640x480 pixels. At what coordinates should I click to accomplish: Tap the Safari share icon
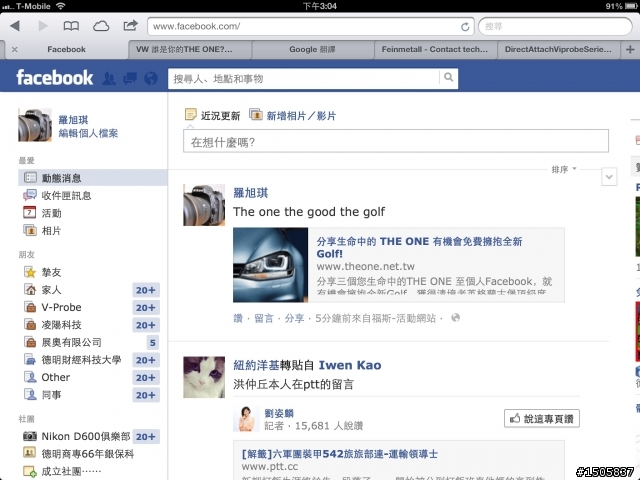tap(130, 26)
